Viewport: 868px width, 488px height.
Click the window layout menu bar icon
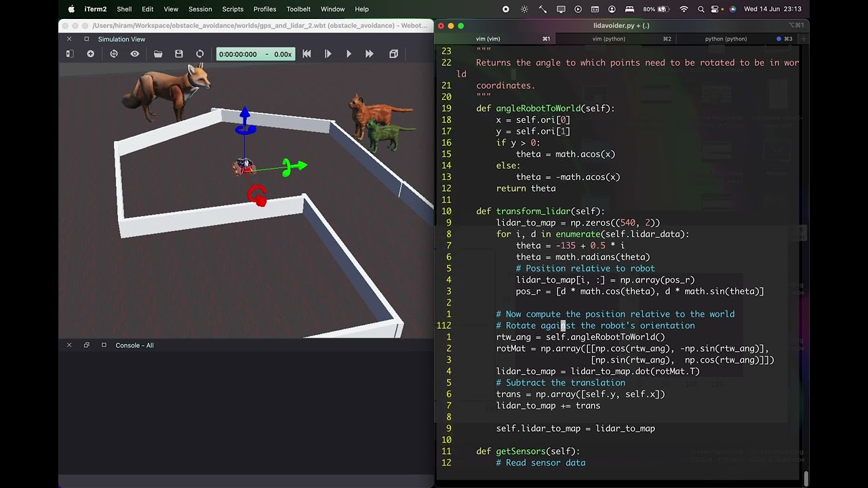[x=595, y=9]
